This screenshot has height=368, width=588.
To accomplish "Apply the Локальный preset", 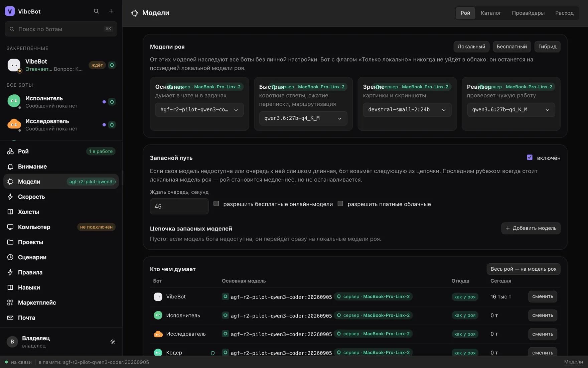I will pos(471,47).
